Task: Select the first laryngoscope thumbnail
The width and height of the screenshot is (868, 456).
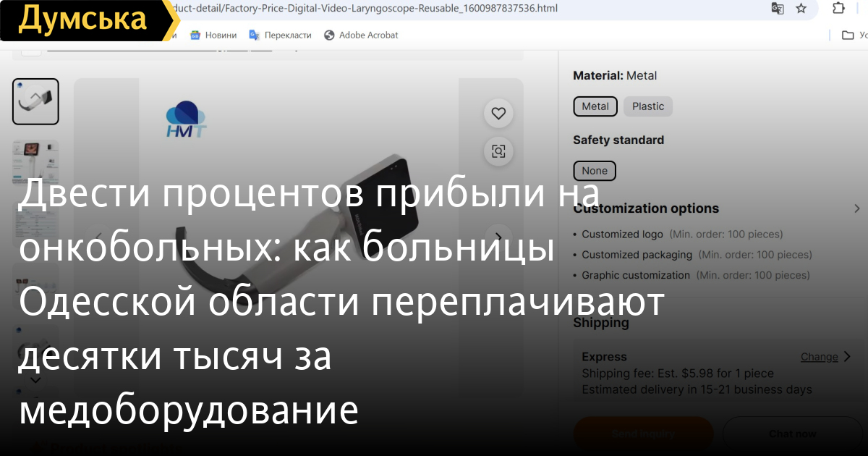Action: 35,101
